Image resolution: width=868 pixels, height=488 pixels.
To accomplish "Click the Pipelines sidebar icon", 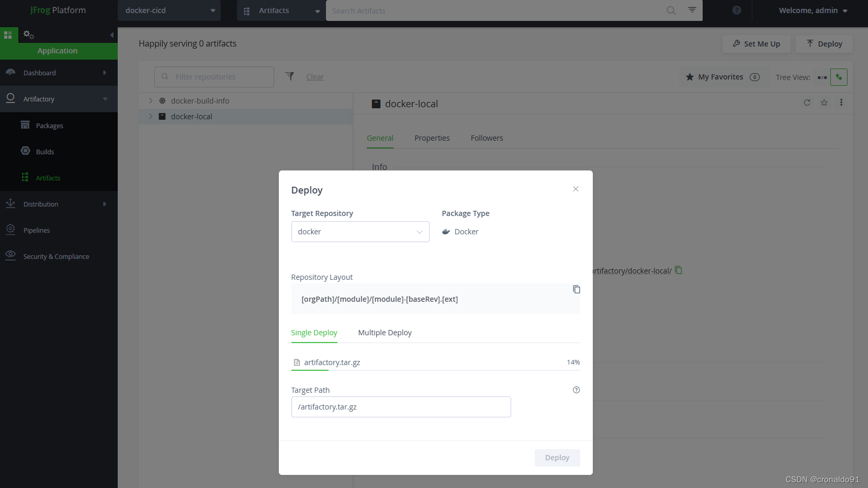I will pyautogui.click(x=10, y=230).
